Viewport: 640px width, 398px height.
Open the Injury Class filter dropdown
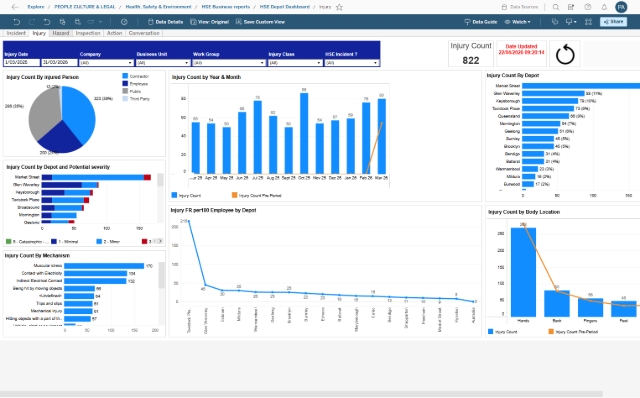pyautogui.click(x=295, y=62)
